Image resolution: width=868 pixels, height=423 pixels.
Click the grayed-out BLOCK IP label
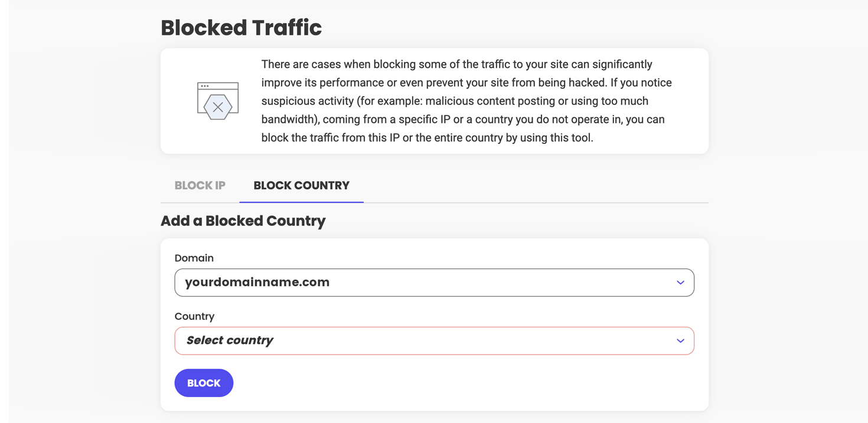(200, 185)
